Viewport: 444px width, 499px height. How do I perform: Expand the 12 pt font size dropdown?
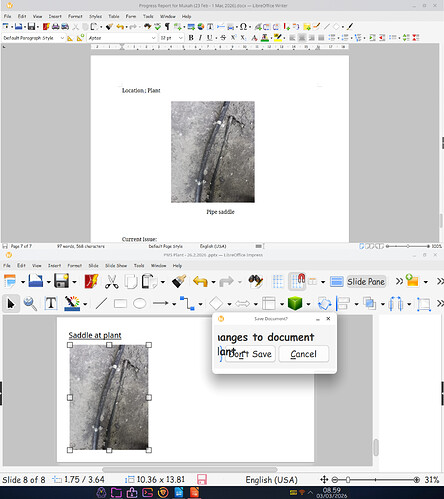tap(181, 38)
